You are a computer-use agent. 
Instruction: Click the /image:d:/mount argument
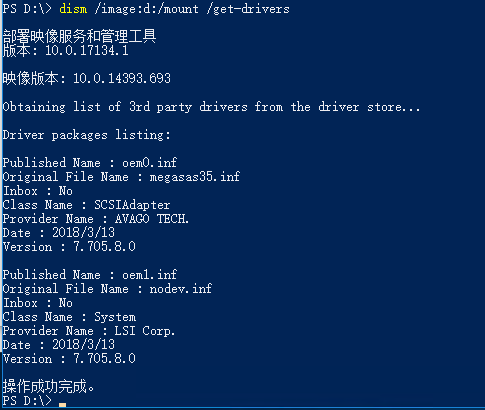click(x=147, y=9)
